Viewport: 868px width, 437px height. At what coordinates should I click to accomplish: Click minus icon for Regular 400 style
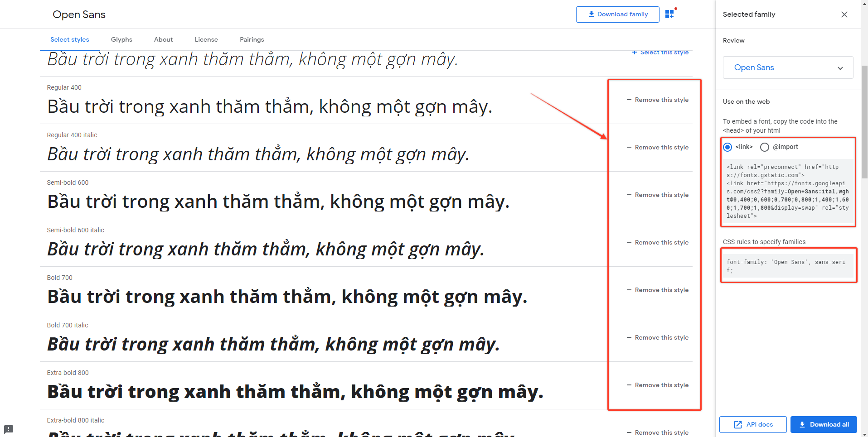coord(629,100)
